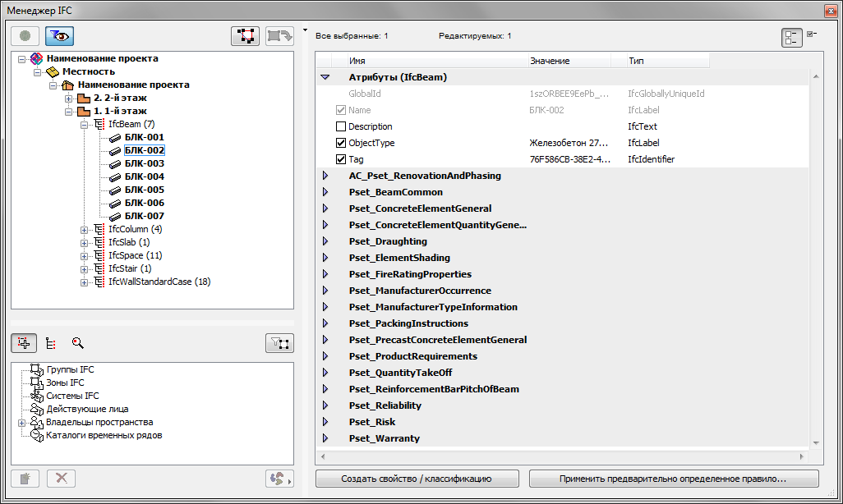Click the Системы IFC icon
Image resolution: width=843 pixels, height=504 pixels.
[36, 396]
